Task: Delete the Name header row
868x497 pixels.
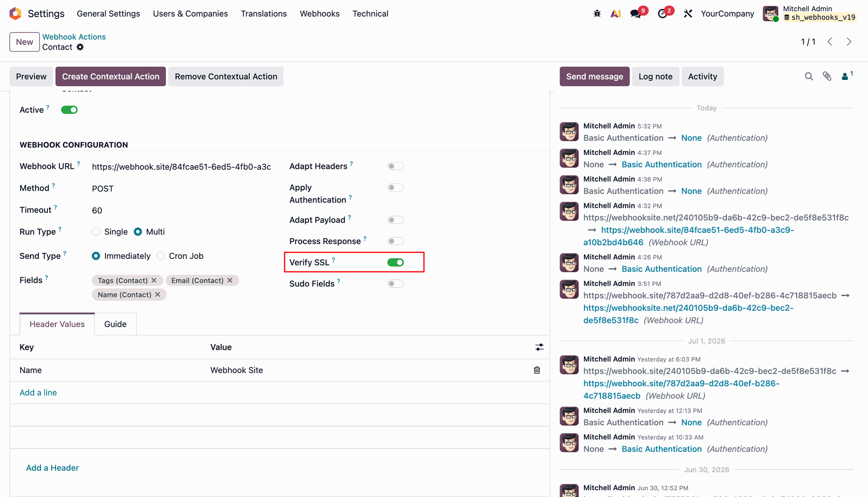Action: [537, 370]
